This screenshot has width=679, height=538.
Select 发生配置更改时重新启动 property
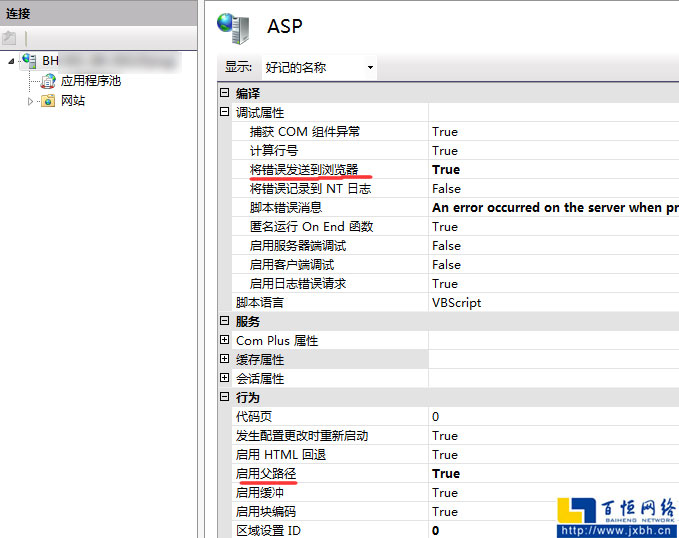302,436
